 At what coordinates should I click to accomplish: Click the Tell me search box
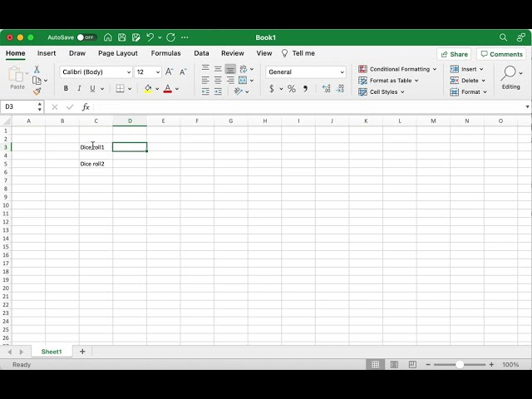pos(298,53)
